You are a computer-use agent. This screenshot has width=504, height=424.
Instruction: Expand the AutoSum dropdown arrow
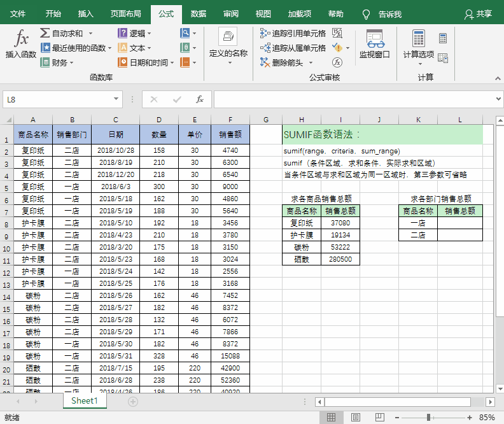click(x=90, y=34)
